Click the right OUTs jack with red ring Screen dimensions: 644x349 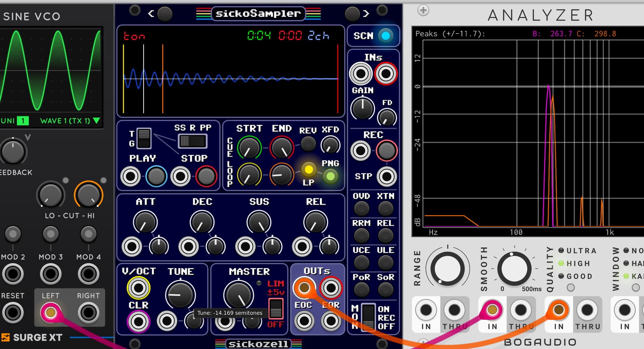click(331, 288)
